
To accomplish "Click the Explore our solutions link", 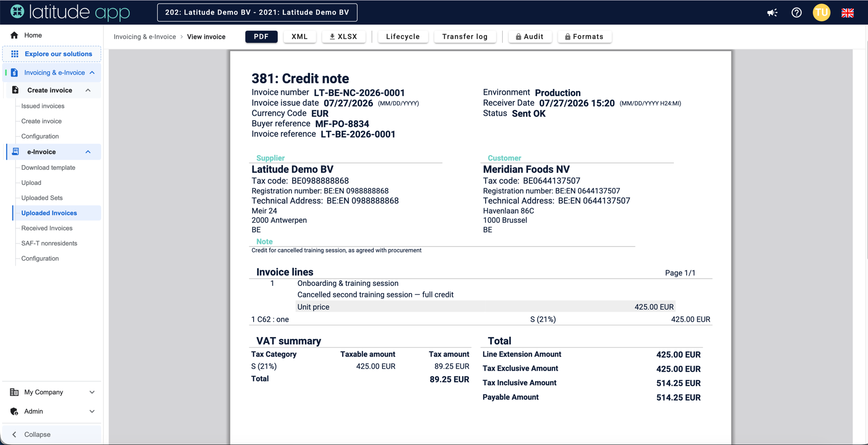I will pos(59,54).
